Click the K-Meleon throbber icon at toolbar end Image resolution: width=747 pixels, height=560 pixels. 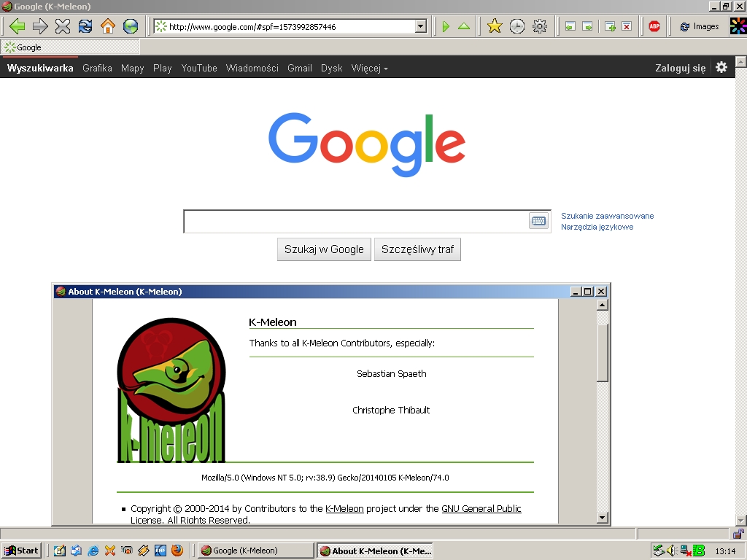[738, 26]
